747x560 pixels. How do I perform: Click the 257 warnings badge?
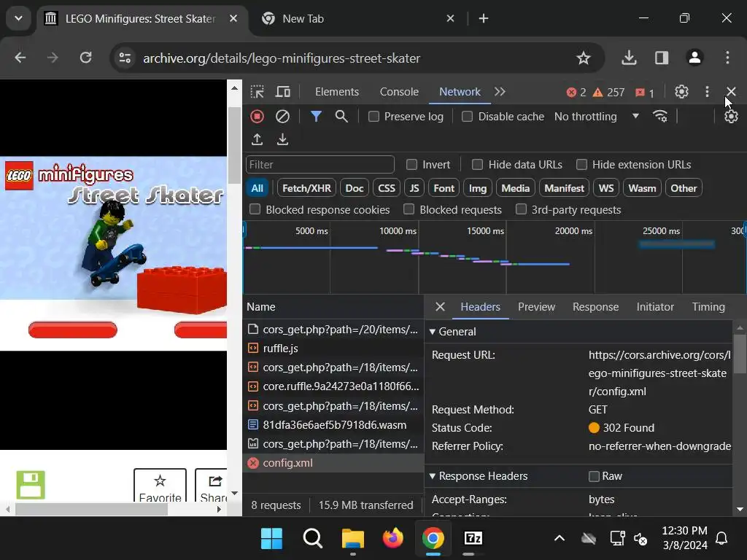pos(608,93)
